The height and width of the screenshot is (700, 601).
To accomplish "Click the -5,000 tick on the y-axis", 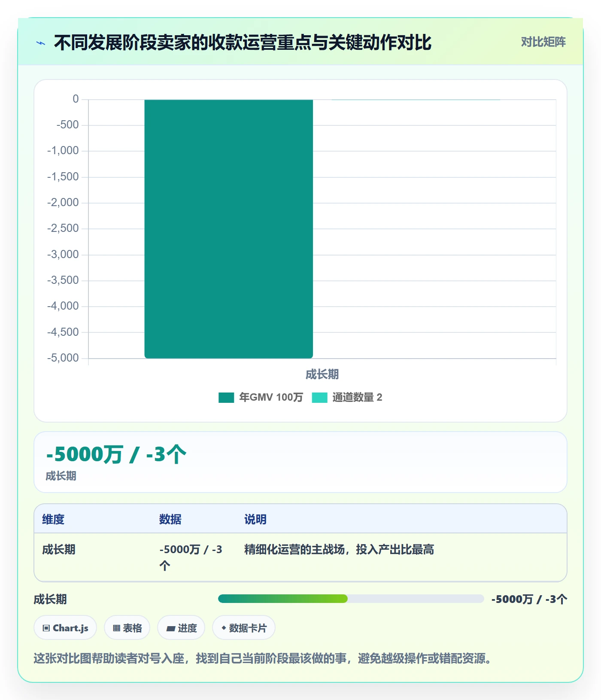I will point(63,358).
